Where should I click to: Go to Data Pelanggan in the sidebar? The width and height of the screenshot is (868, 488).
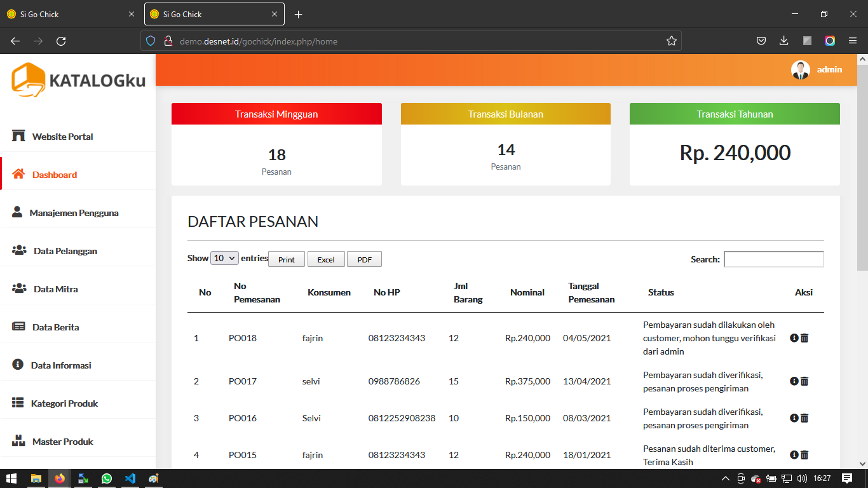point(65,251)
